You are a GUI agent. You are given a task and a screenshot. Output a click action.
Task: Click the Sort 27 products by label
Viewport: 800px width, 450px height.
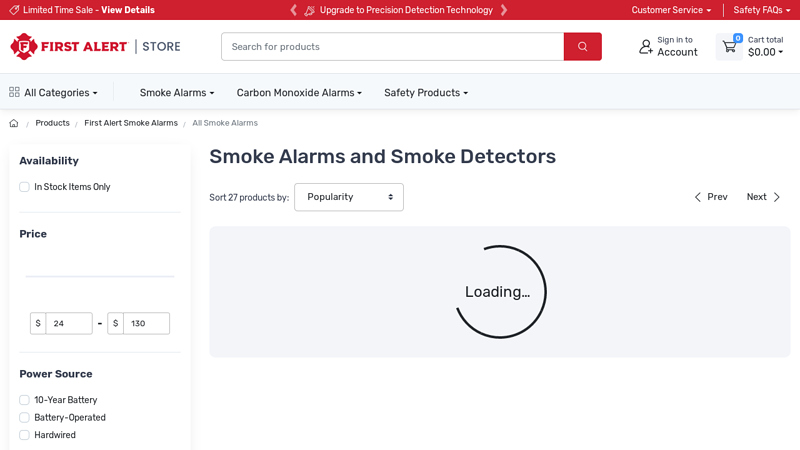[249, 197]
